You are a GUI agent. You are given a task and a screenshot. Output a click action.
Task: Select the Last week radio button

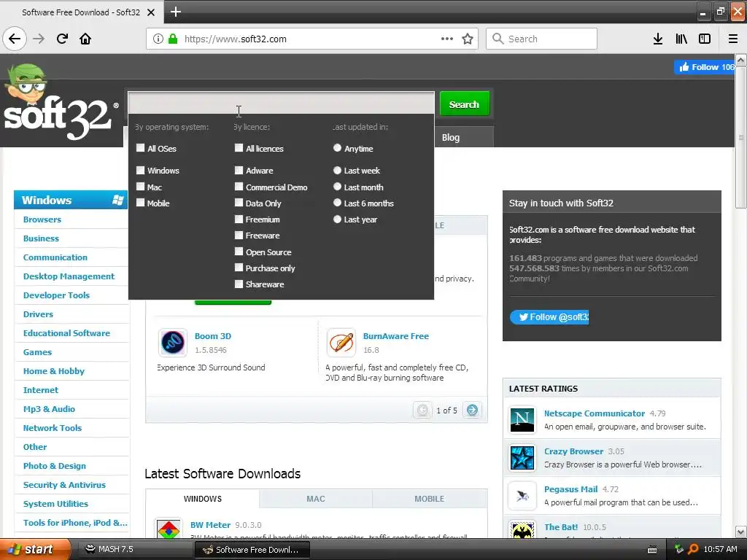pos(337,170)
